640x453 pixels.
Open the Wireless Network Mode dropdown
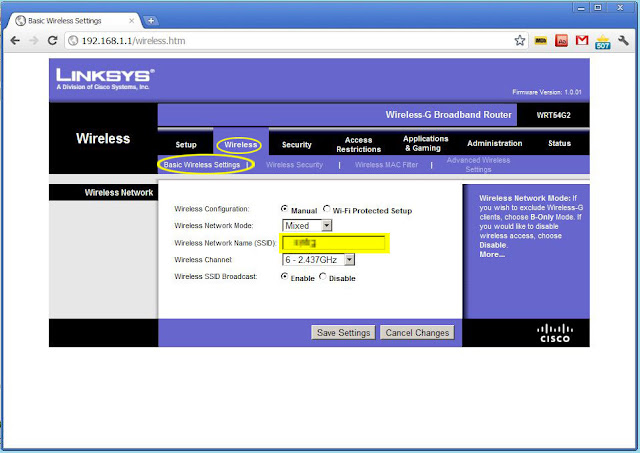click(307, 226)
